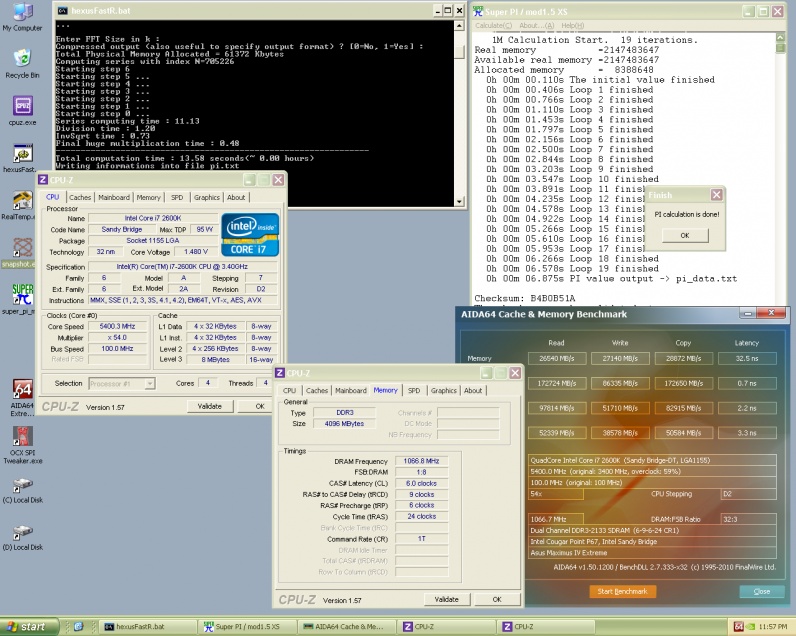
Task: Select the RealTemp desktop icon
Action: (x=22, y=200)
